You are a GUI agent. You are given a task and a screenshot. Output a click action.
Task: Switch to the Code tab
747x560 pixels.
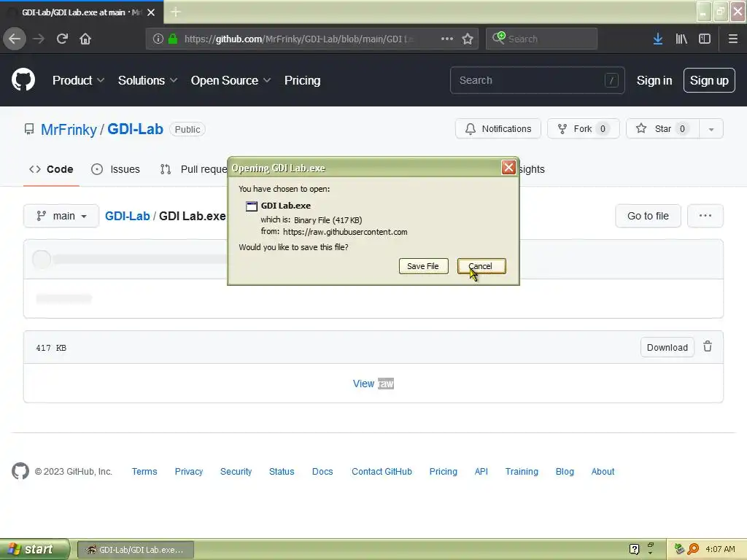pyautogui.click(x=51, y=169)
